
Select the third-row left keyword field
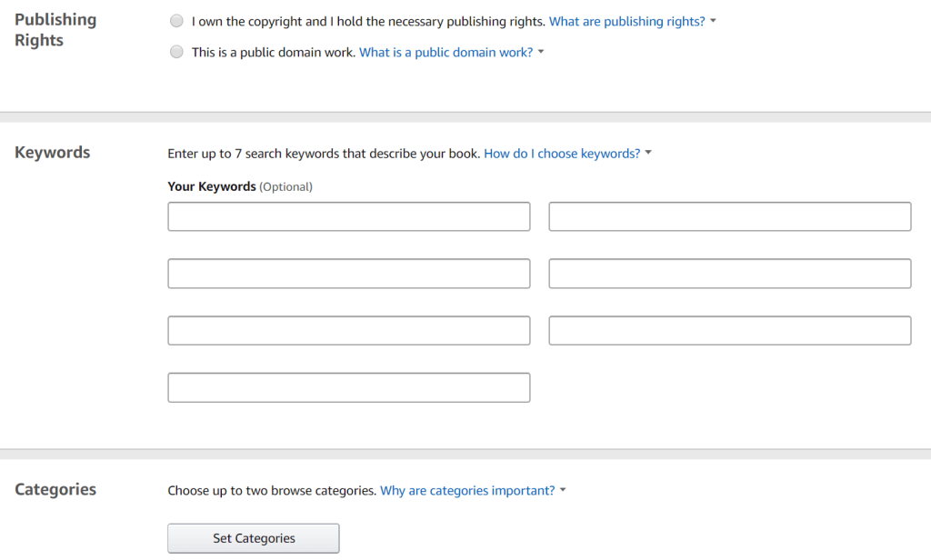(x=348, y=331)
